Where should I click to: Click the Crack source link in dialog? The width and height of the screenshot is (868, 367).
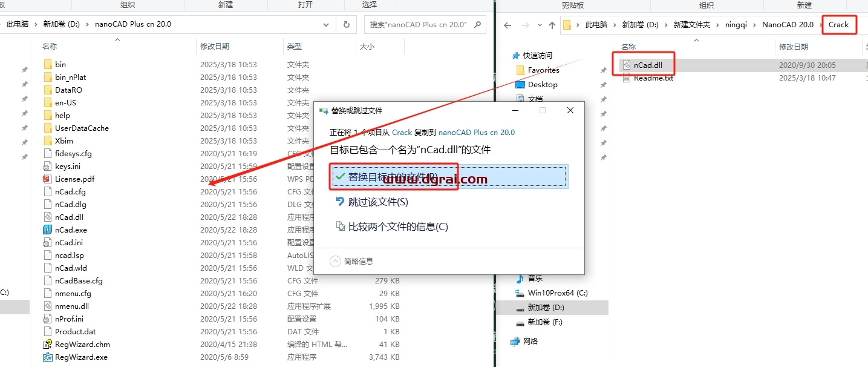(x=402, y=132)
